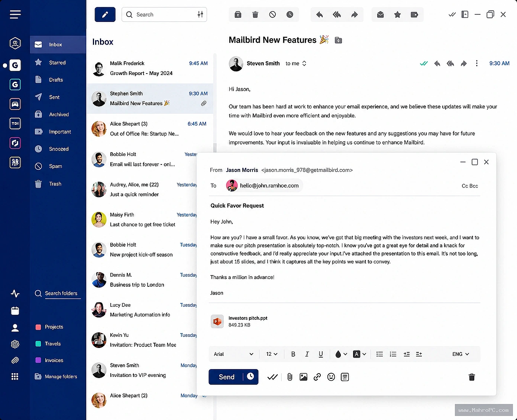Reply all using top toolbar double arrow
The height and width of the screenshot is (420, 517).
[337, 14]
